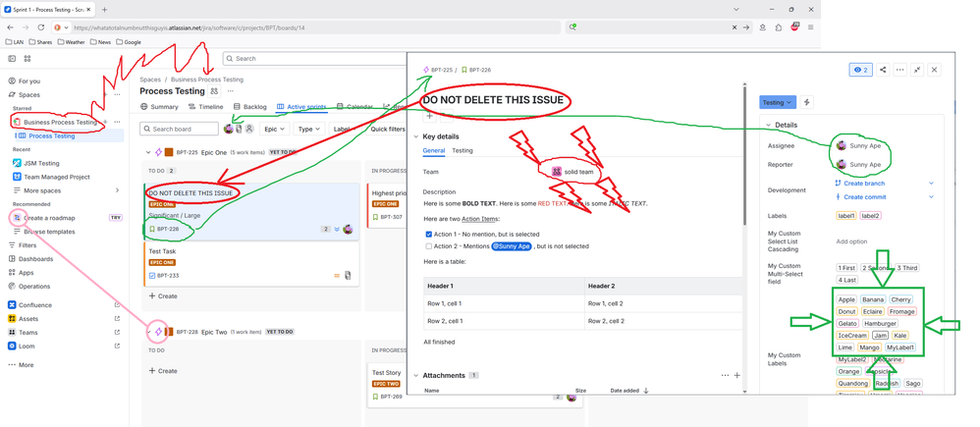Collapse the BPT-228 Epic Two swimlane
Screen dimensions: 980x427
(x=148, y=332)
